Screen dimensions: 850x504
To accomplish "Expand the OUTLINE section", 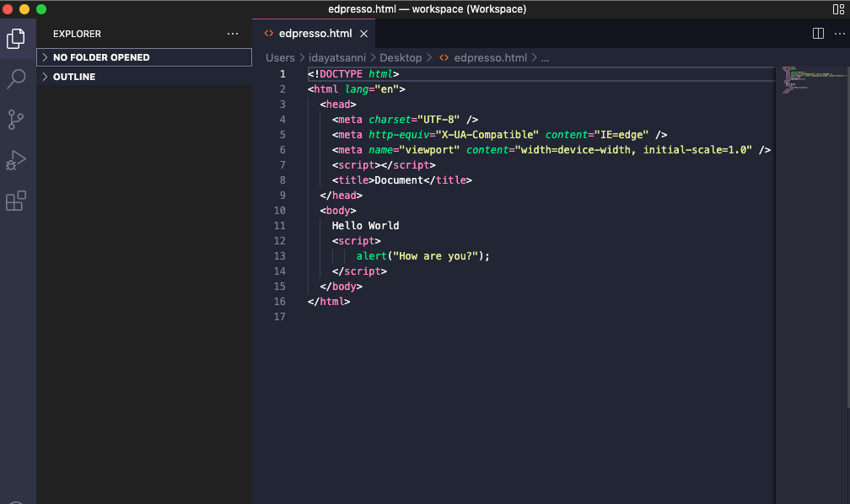I will point(144,77).
